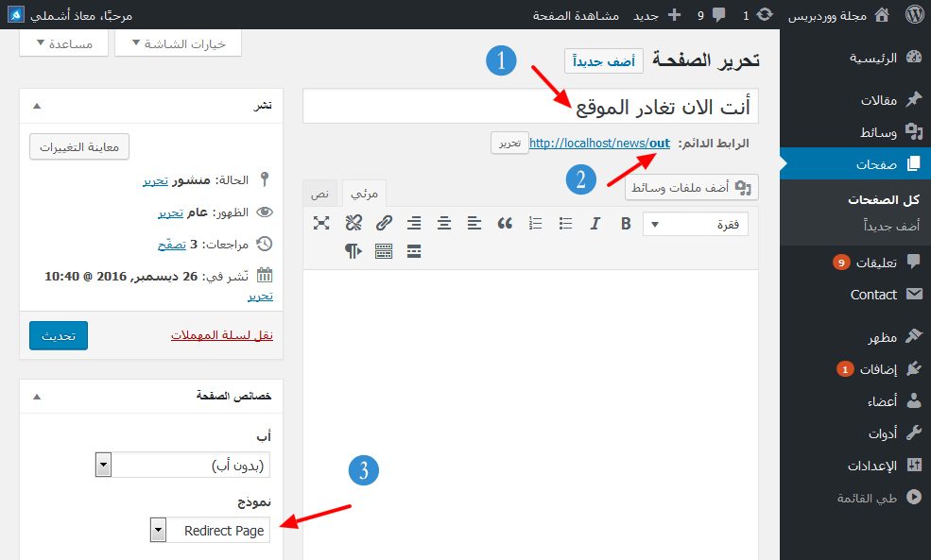Image resolution: width=931 pixels, height=560 pixels.
Task: Open the template dropdown showing Redirect Page
Action: [210, 531]
